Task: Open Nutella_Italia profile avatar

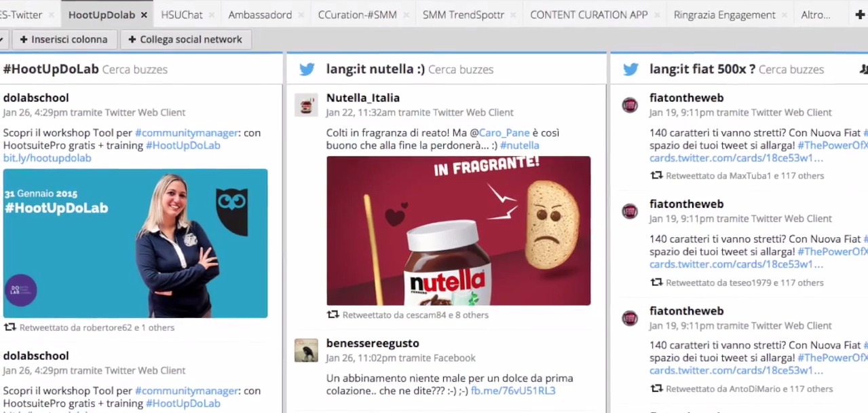Action: click(306, 105)
